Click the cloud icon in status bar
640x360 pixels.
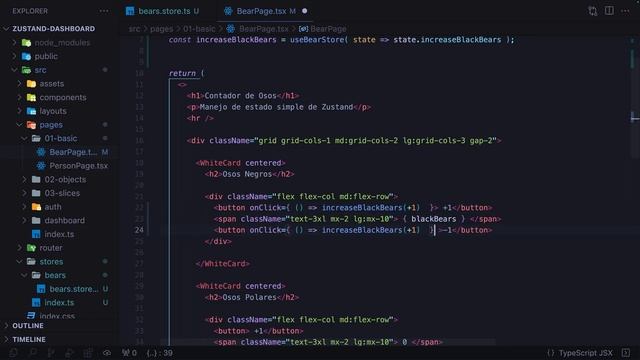107,353
